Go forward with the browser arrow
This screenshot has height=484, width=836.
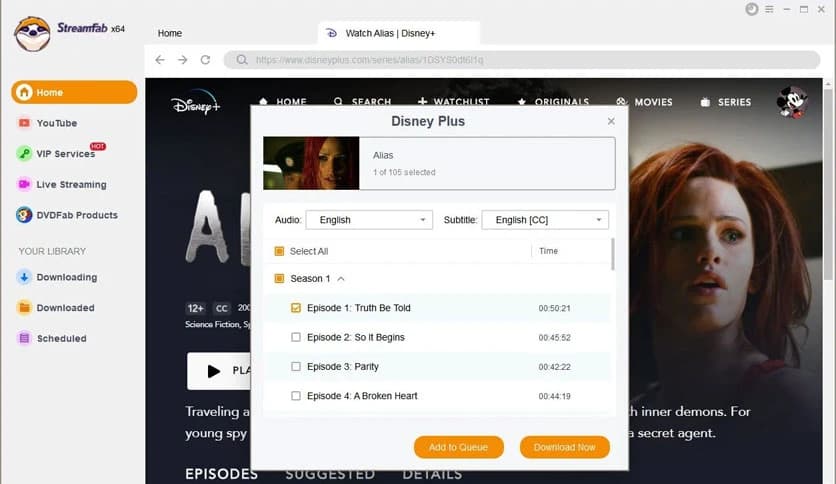click(182, 60)
